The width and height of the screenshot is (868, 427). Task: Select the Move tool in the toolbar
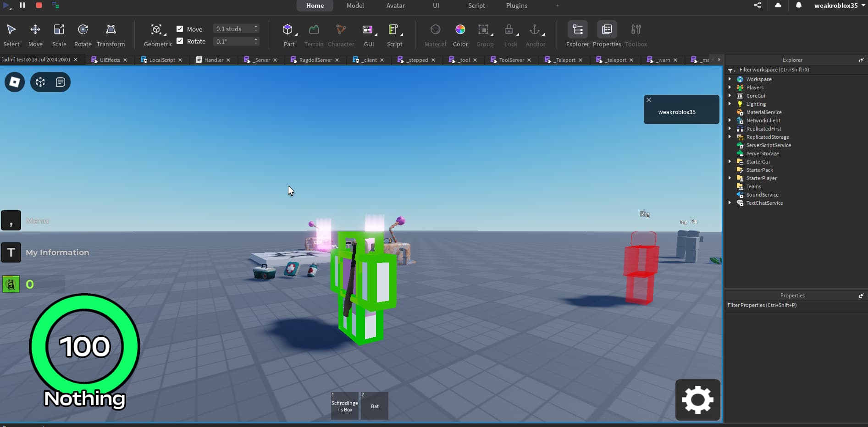coord(35,34)
